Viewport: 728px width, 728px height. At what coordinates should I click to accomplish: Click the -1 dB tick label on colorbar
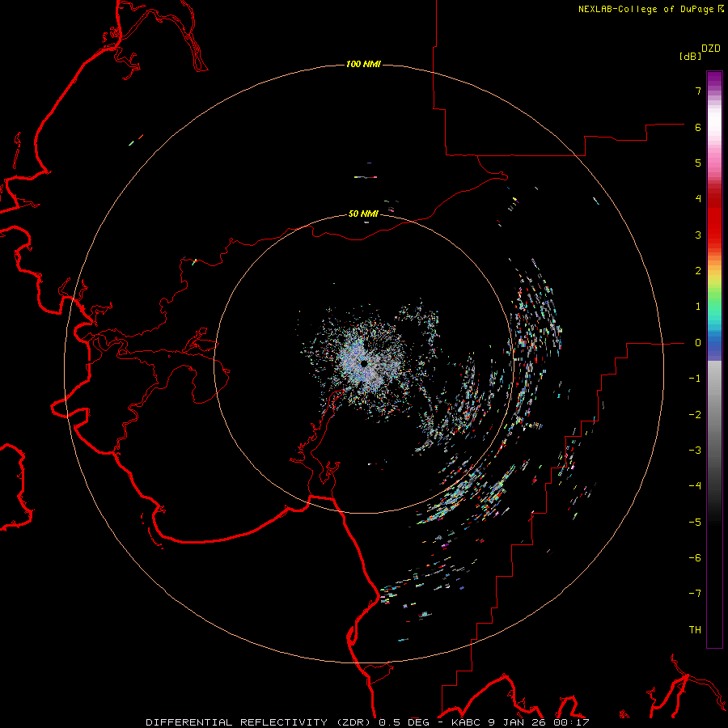695,379
